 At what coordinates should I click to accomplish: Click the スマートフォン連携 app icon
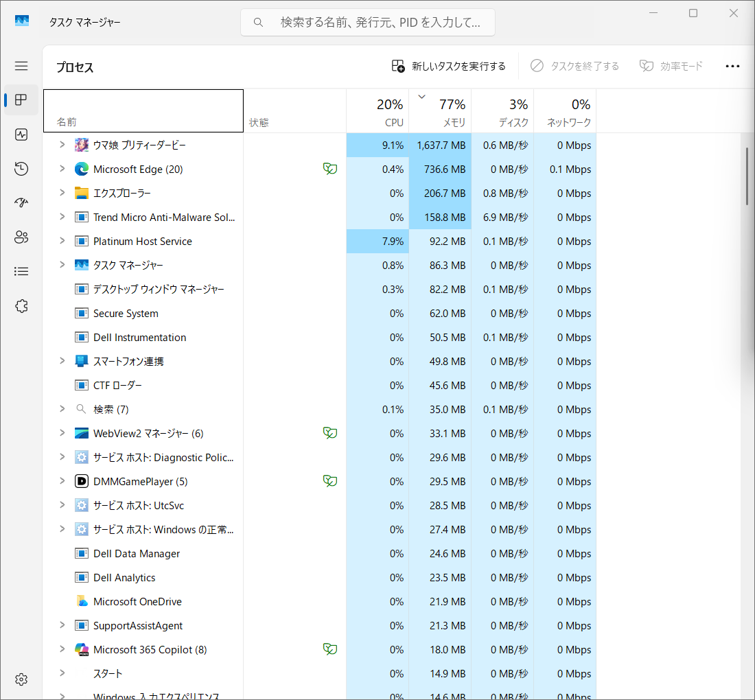(x=82, y=361)
